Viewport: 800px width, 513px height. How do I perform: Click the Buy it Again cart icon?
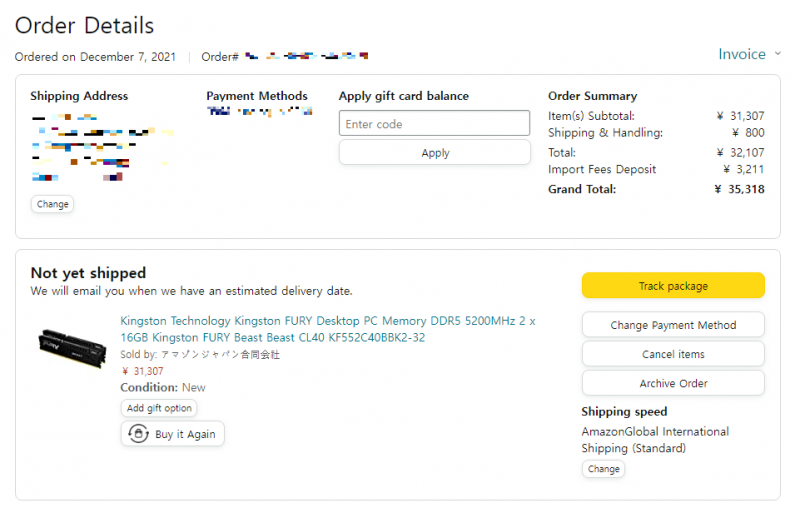point(138,434)
